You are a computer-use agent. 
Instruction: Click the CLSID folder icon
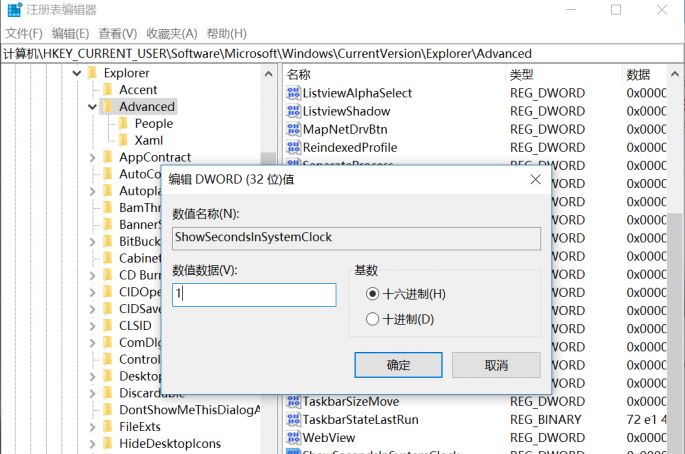click(108, 326)
